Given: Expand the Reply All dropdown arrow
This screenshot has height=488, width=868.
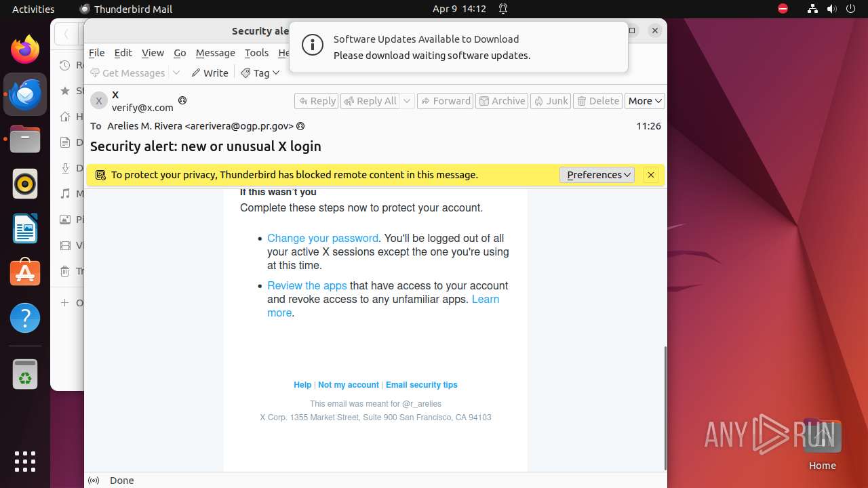Looking at the screenshot, I should click(407, 101).
